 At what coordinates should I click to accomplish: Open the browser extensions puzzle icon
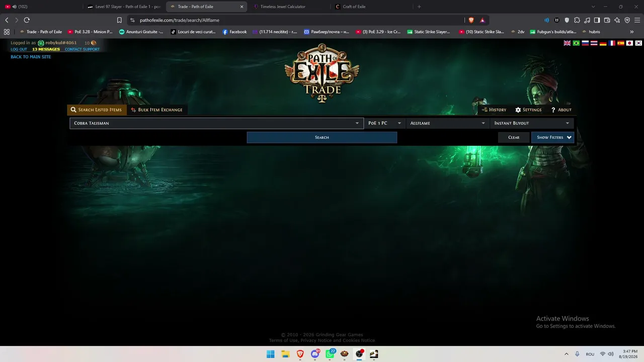coord(577,20)
